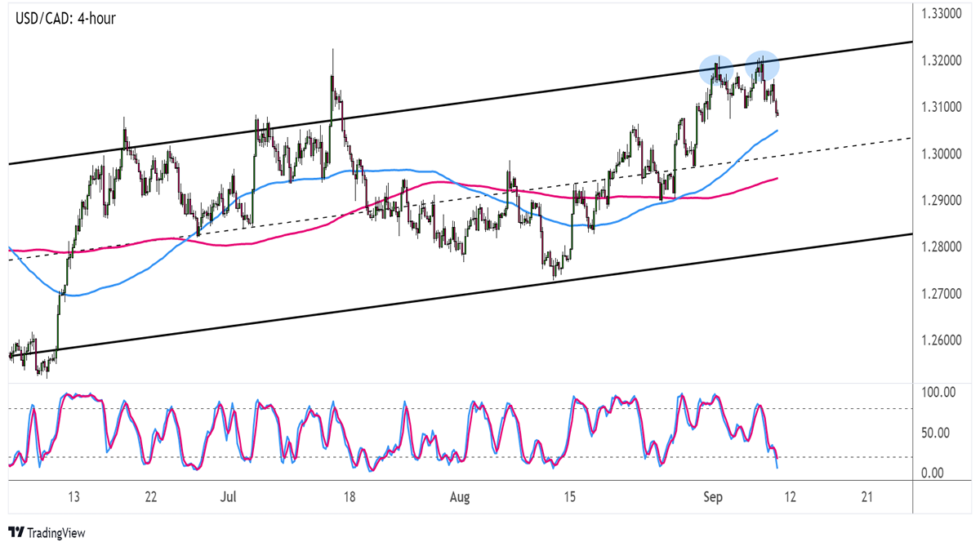Click the 18 date label on time axis
Screen dimensions: 980x551
point(351,496)
